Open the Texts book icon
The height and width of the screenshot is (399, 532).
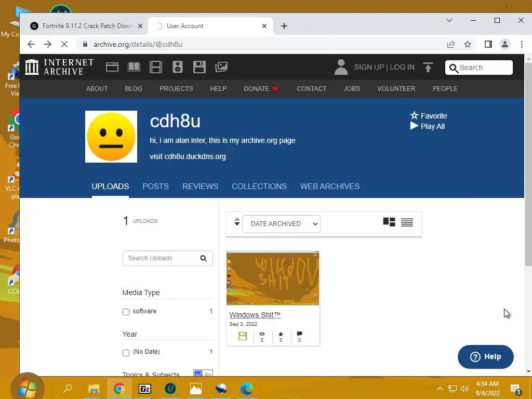pyautogui.click(x=134, y=67)
